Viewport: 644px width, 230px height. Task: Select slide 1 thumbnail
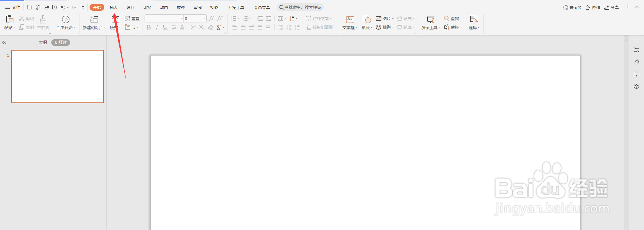tap(58, 76)
